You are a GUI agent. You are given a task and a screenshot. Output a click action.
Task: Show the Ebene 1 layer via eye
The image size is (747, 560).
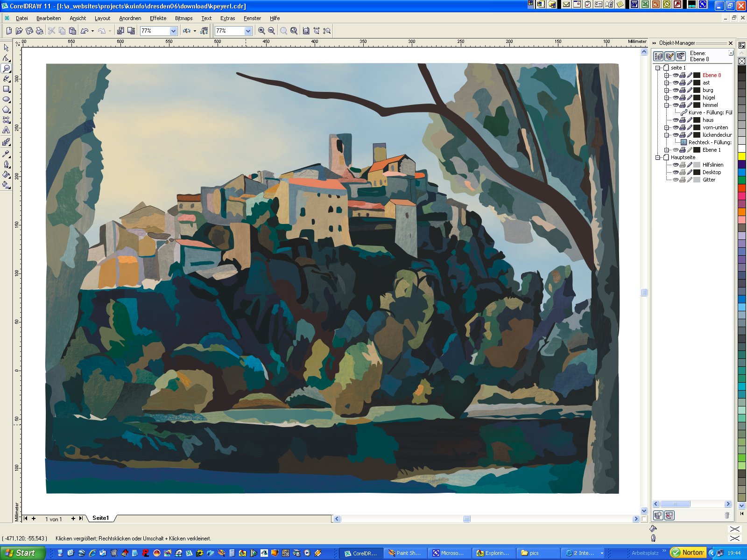[x=676, y=150]
